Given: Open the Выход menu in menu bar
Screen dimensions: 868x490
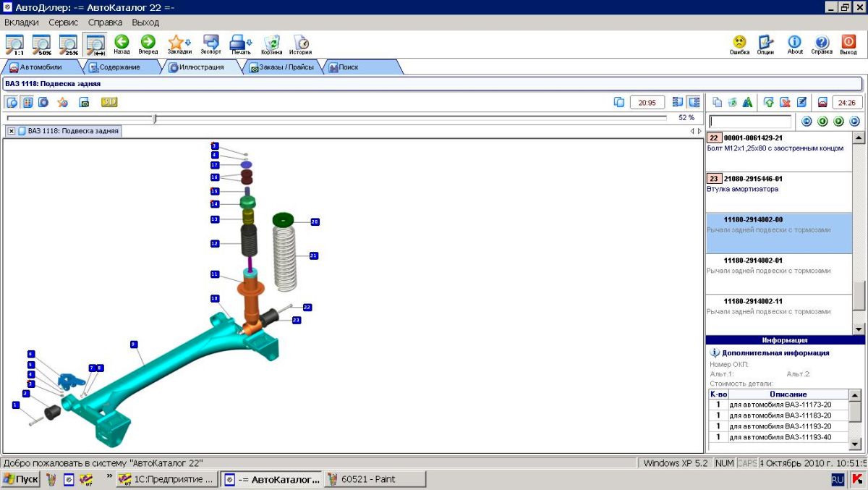Looking at the screenshot, I should click(145, 22).
